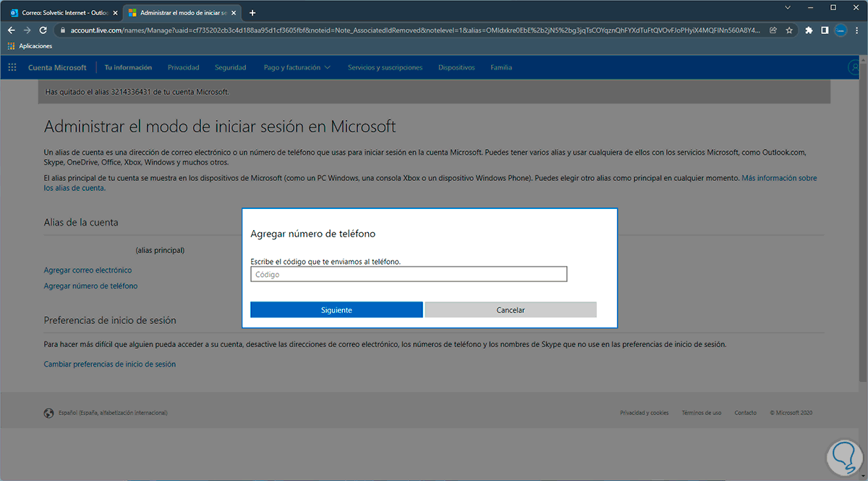Open the Chrome profile avatar

(x=840, y=30)
